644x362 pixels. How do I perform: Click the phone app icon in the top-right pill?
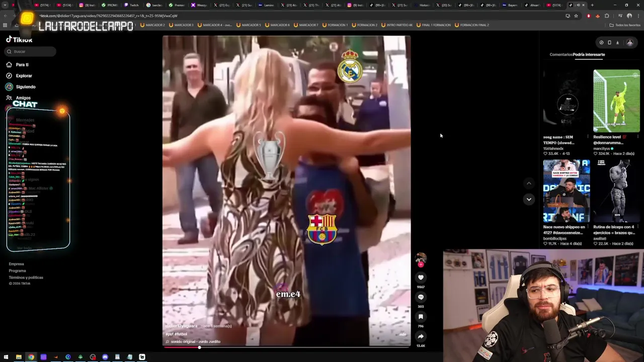609,43
